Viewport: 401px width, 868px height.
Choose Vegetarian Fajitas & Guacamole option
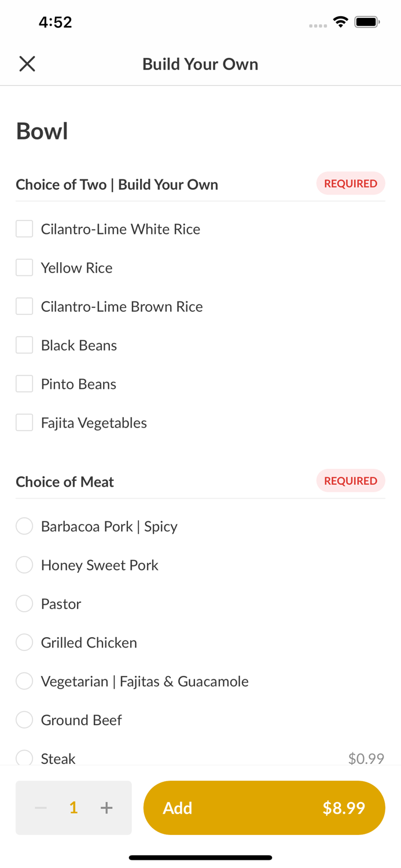tap(24, 682)
